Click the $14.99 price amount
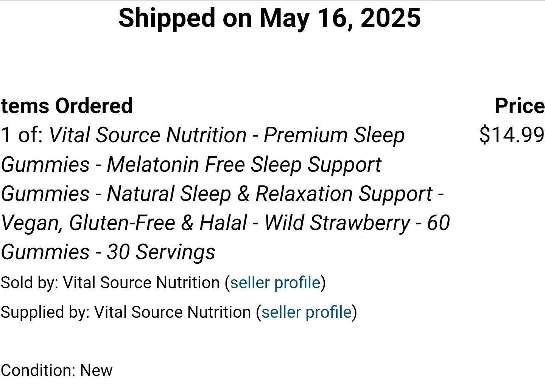 512,135
